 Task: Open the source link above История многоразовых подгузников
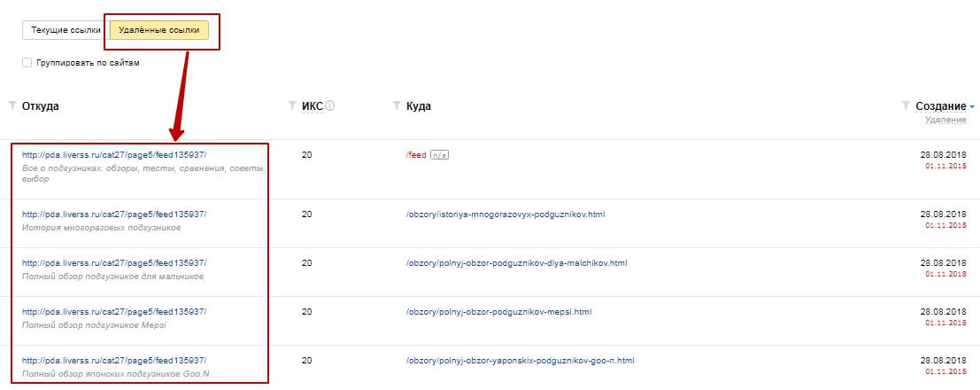(x=114, y=214)
